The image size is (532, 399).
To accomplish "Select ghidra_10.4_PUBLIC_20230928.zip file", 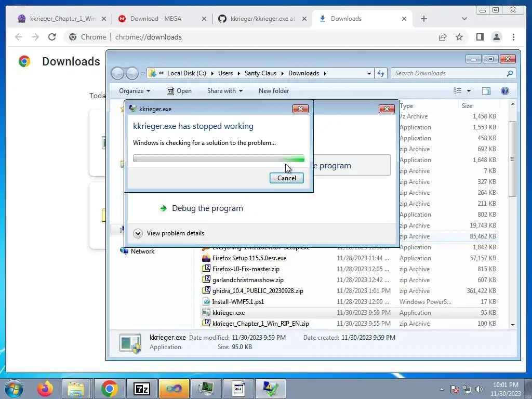I will [x=258, y=291].
